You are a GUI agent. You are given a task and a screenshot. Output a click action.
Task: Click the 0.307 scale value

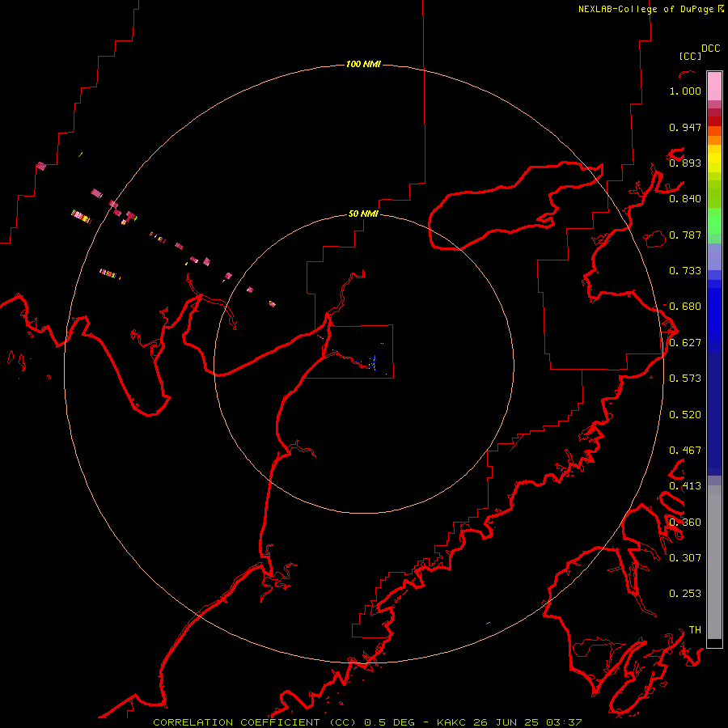[x=685, y=558]
